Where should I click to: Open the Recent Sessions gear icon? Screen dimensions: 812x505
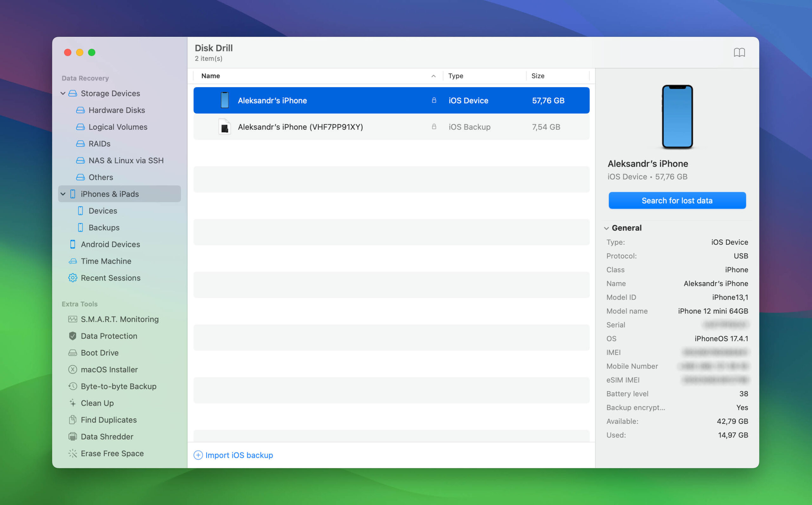point(73,278)
